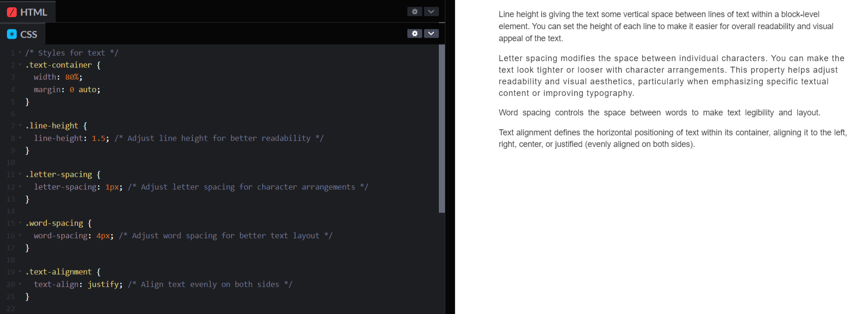Place cursor on the width 80% value

pyautogui.click(x=72, y=77)
